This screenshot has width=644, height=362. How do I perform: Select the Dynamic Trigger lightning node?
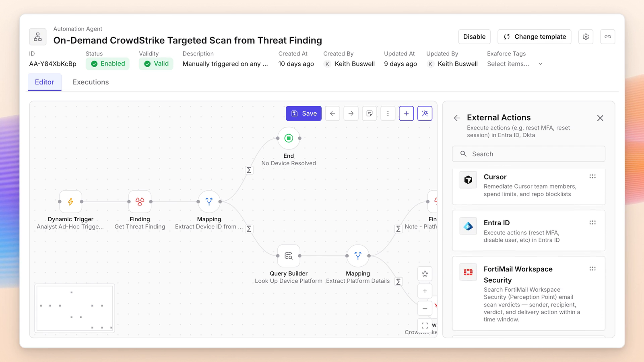click(70, 202)
